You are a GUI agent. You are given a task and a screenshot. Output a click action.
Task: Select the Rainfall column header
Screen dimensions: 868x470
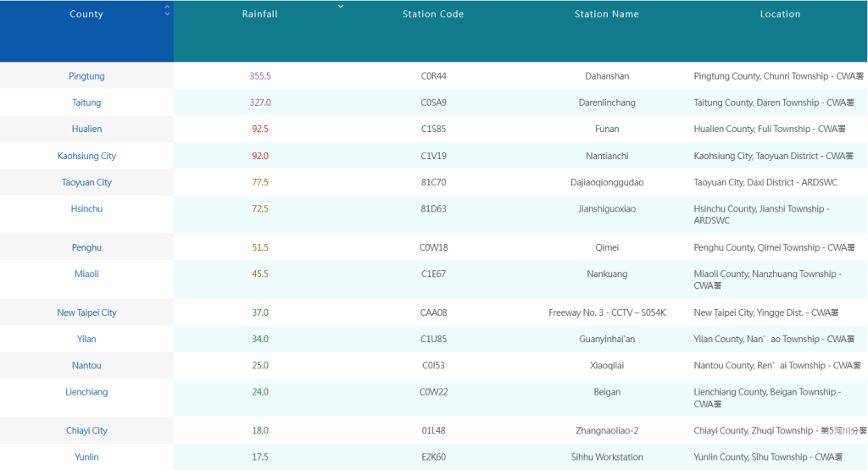[x=259, y=14]
